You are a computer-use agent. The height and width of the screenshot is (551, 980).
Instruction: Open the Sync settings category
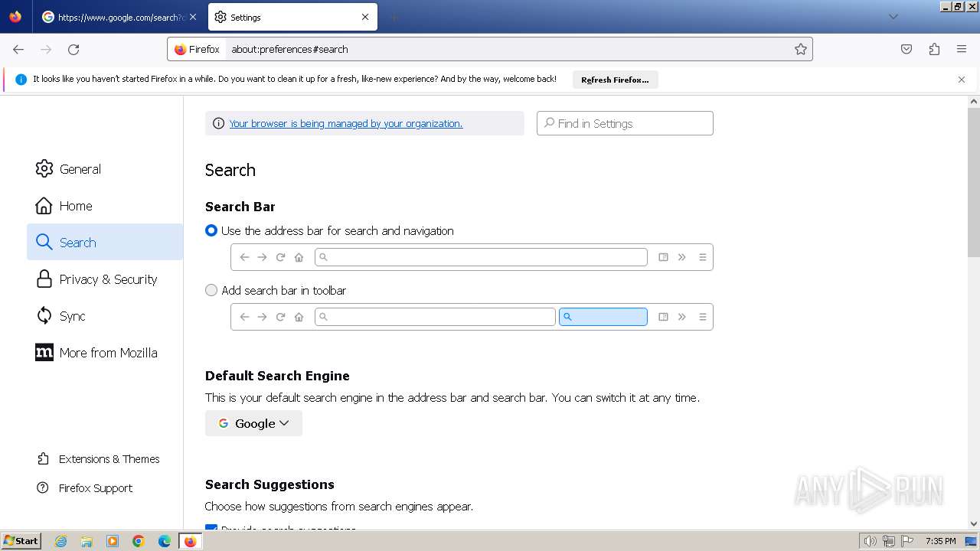(105, 316)
